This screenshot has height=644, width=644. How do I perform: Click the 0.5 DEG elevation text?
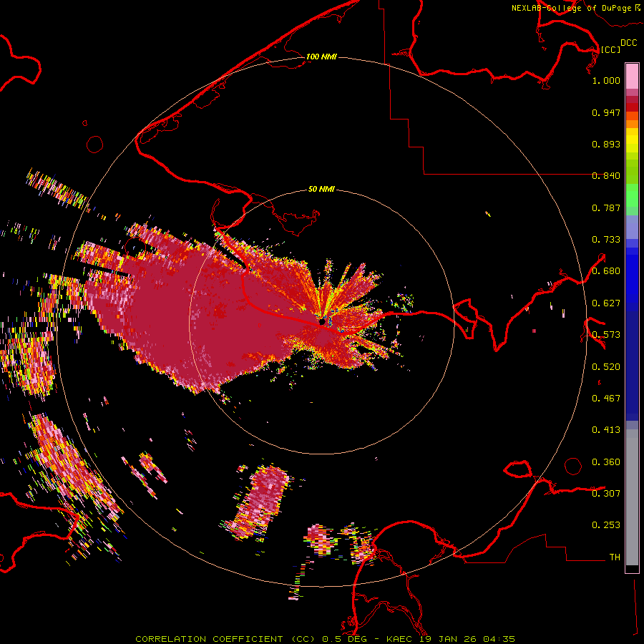(344, 639)
